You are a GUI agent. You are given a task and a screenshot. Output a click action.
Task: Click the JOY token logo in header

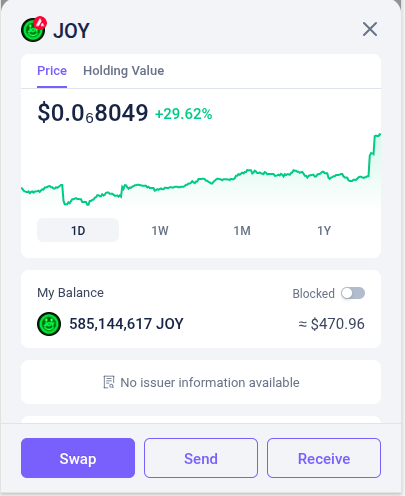33,30
